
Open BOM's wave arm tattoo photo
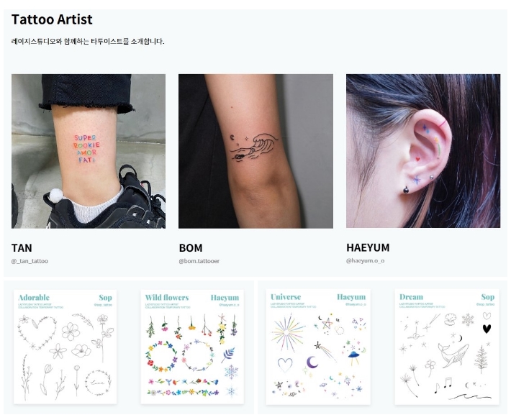click(x=256, y=151)
